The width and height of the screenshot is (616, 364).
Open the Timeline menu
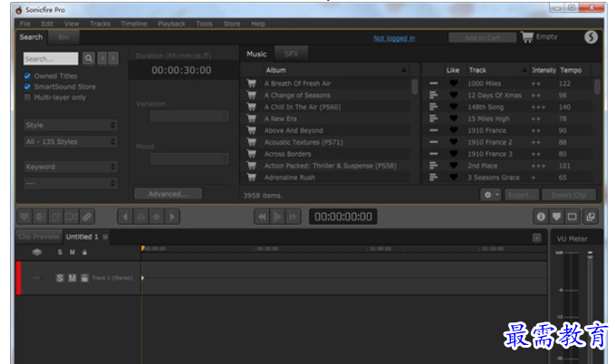[x=134, y=24]
